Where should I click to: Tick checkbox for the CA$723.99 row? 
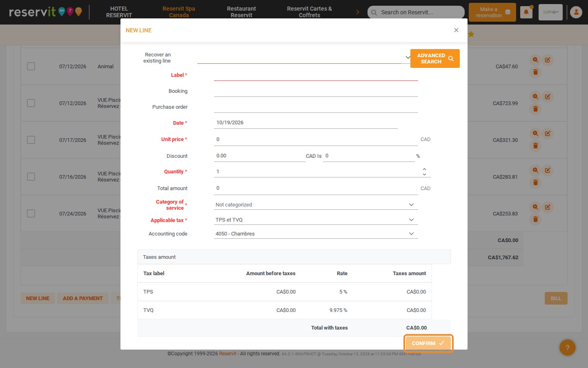31,103
